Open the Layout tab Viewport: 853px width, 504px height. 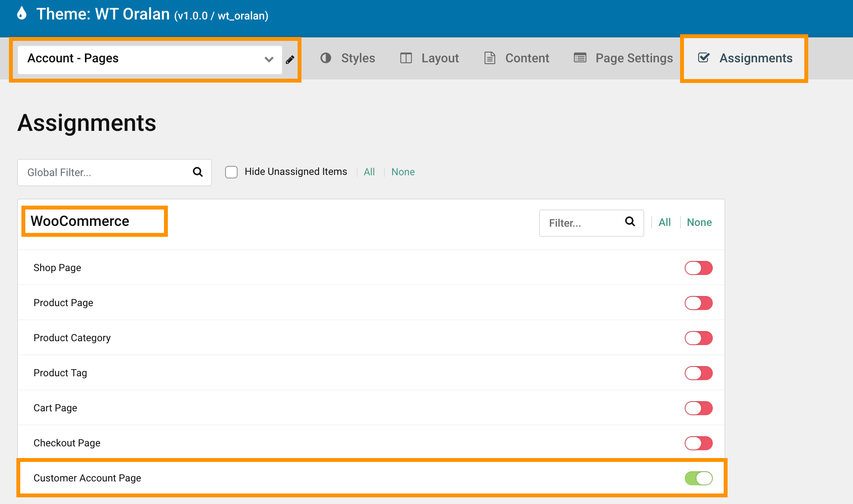point(440,58)
